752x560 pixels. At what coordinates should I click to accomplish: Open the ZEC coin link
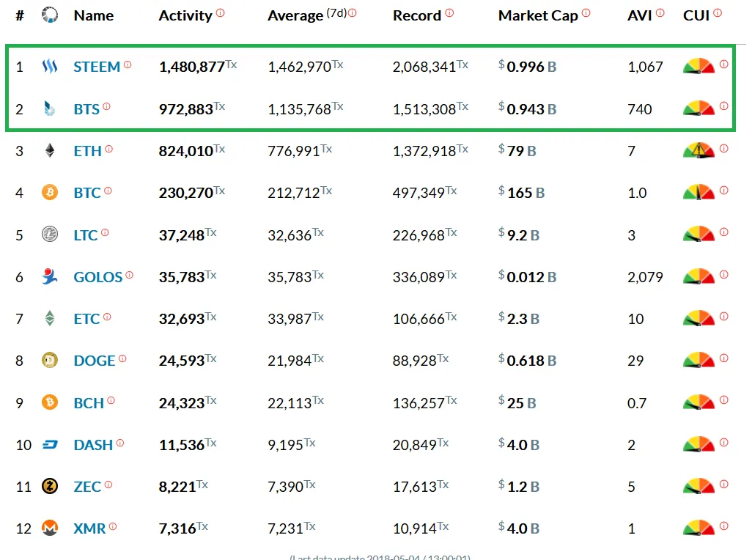(87, 487)
